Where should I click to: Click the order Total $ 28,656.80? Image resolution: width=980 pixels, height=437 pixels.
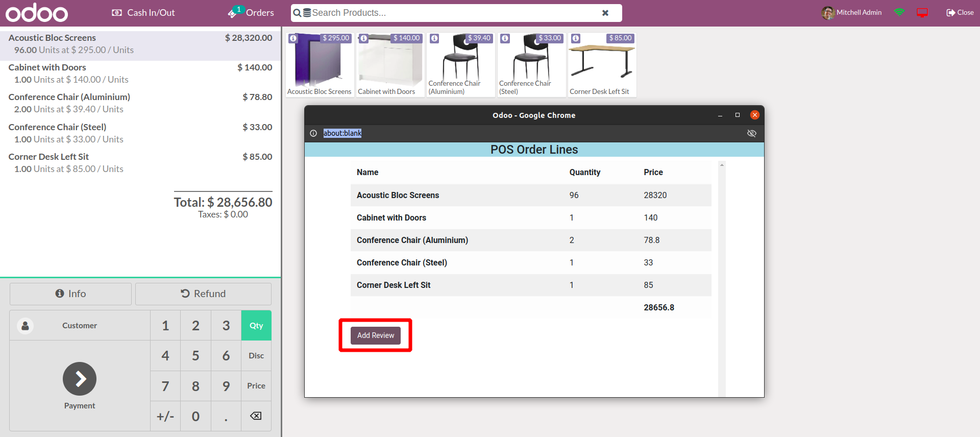[223, 202]
